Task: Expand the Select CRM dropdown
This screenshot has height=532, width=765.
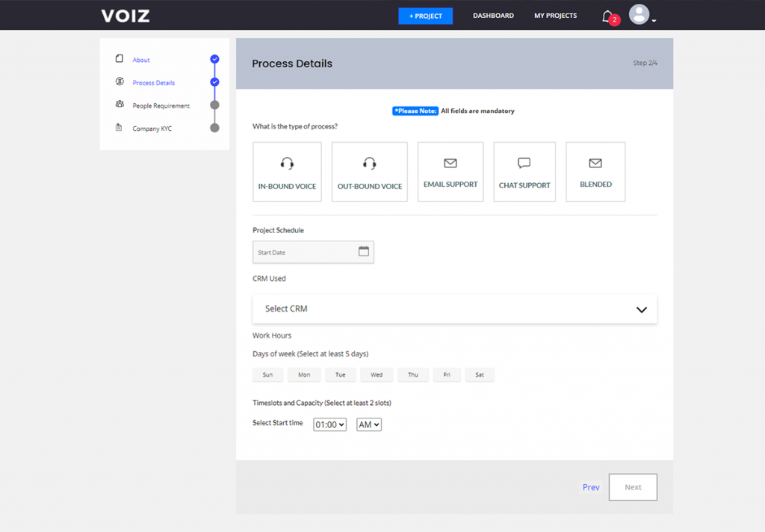Action: click(455, 309)
